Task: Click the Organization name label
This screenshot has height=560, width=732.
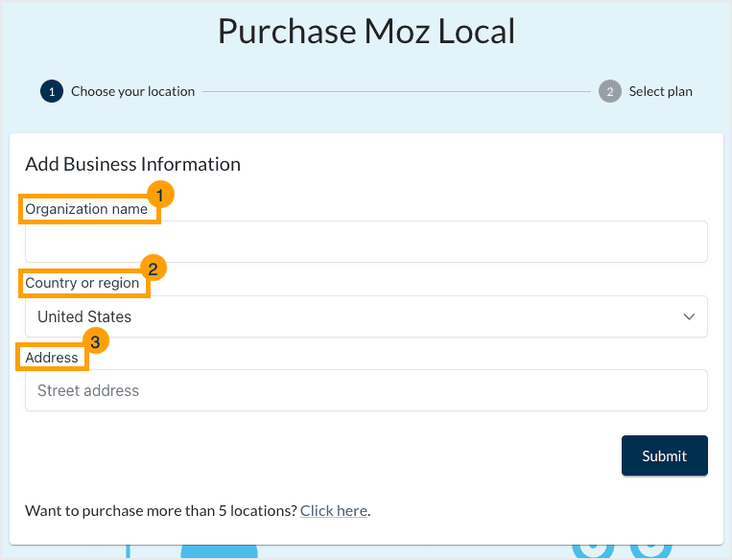Action: (86, 209)
